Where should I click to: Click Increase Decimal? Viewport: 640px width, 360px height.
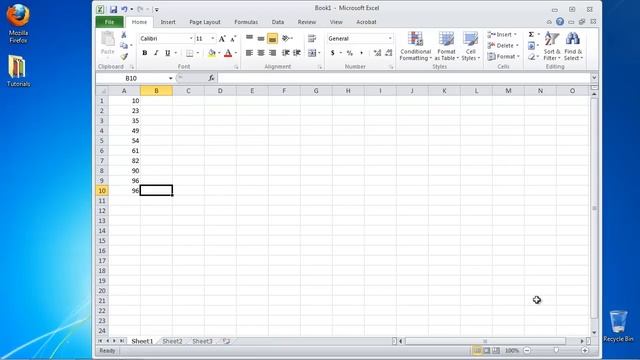(377, 53)
